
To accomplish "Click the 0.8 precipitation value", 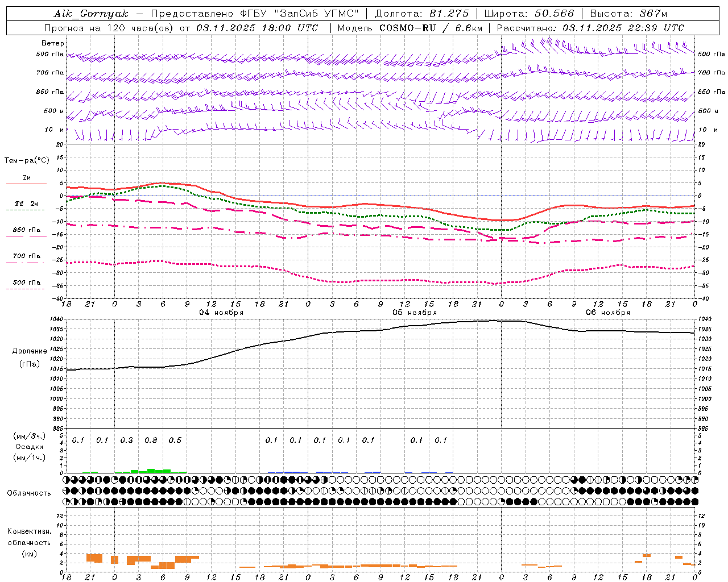I will (x=151, y=440).
